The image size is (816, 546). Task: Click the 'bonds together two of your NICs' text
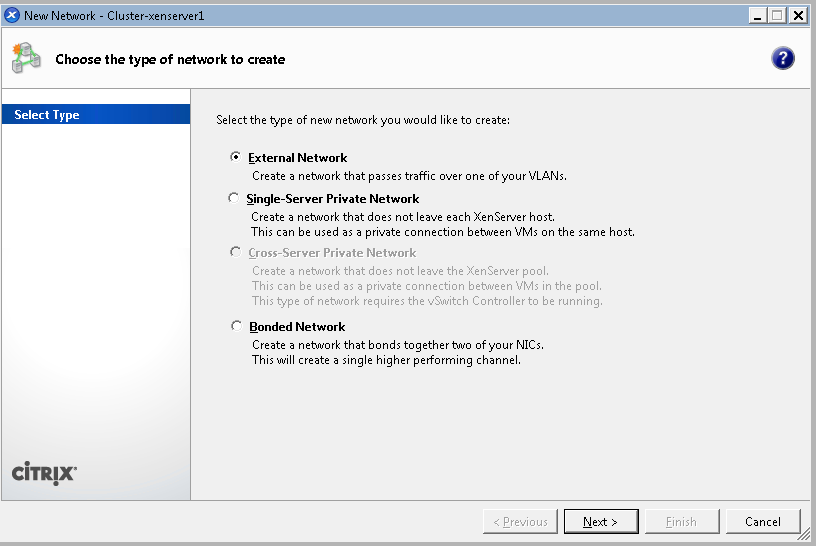pyautogui.click(x=398, y=345)
